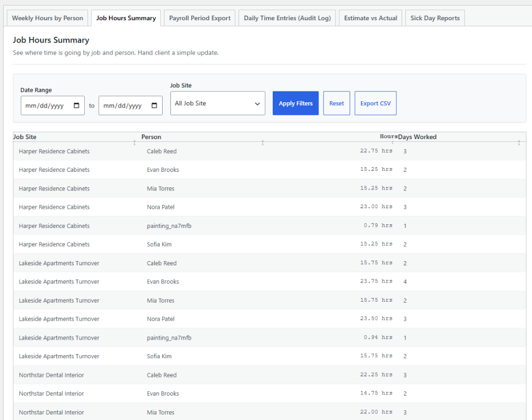Click the 23.50 hrs value
Image resolution: width=532 pixels, height=420 pixels.
[376, 318]
